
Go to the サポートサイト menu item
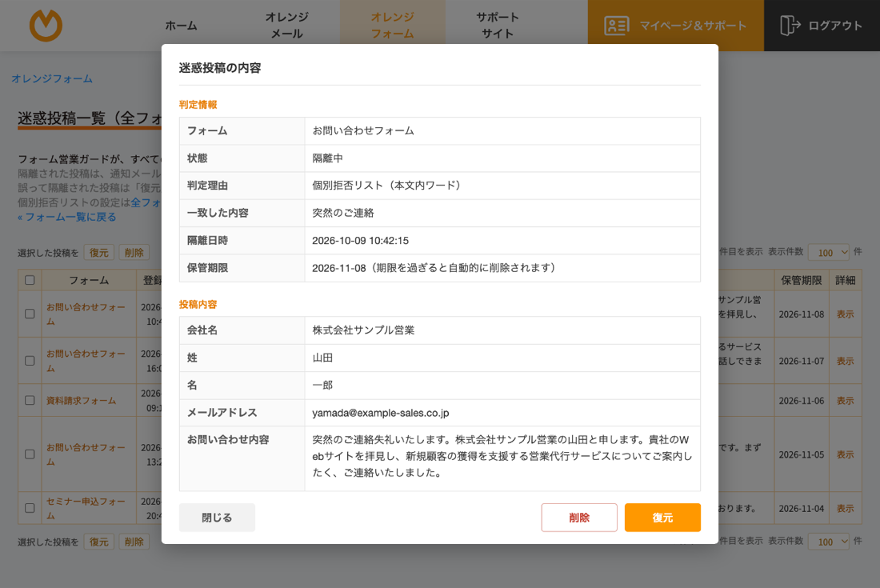[x=498, y=26]
